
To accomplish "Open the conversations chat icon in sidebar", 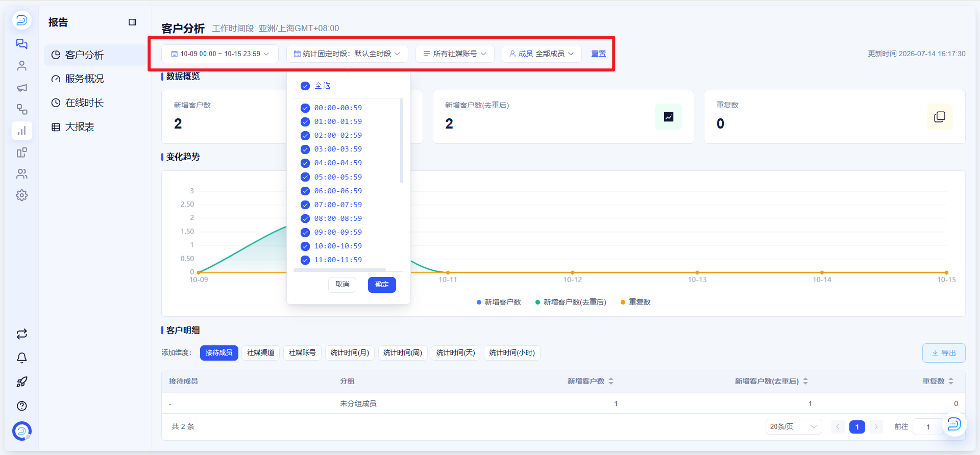I will 21,44.
